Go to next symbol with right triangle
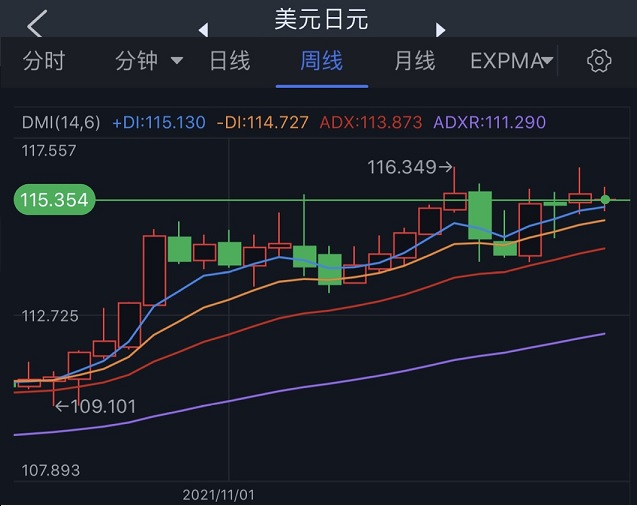The height and width of the screenshot is (506, 637). [440, 30]
